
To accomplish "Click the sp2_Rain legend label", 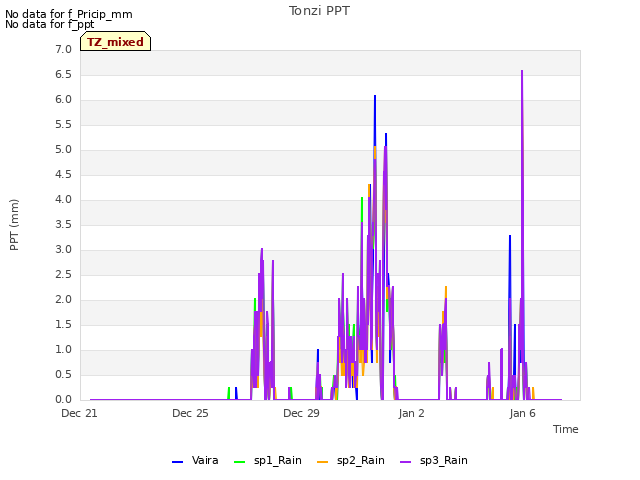I will coord(361,460).
